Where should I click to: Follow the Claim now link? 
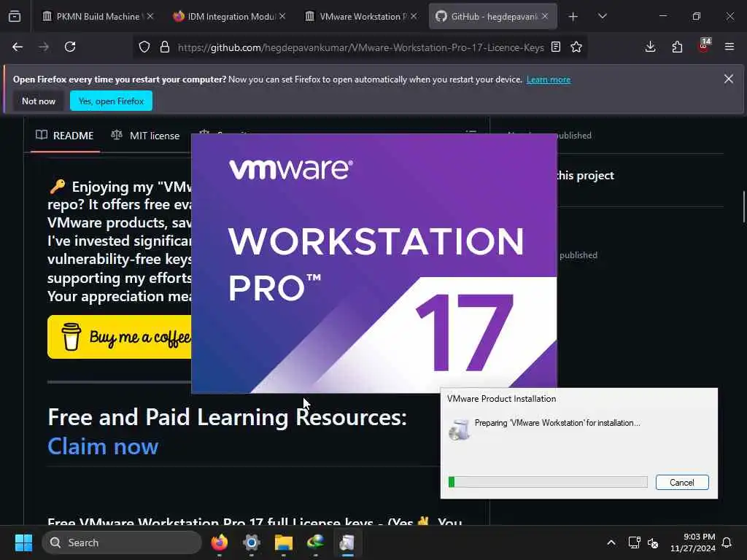[x=103, y=447]
